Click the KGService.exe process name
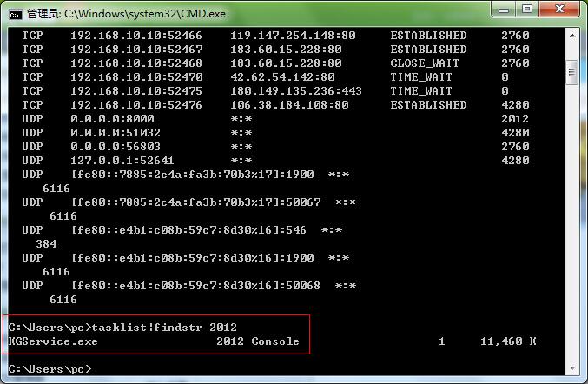 click(53, 341)
